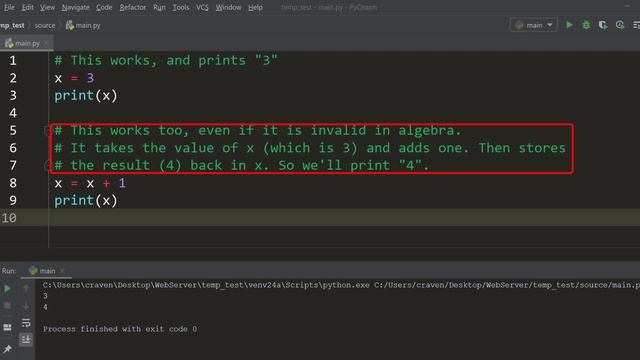Rerun main in the Run panel
Screen dimensions: 640x360
tap(7, 289)
